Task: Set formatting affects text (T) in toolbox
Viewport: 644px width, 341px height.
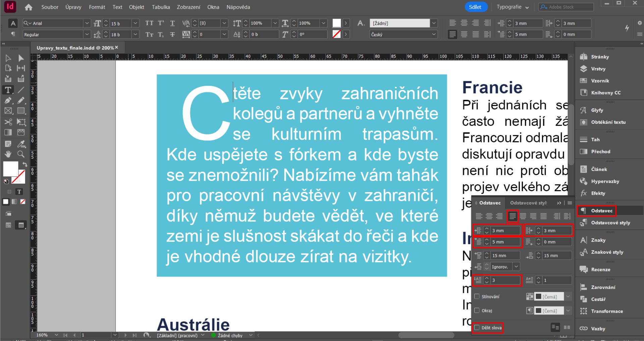Action: click(x=19, y=192)
